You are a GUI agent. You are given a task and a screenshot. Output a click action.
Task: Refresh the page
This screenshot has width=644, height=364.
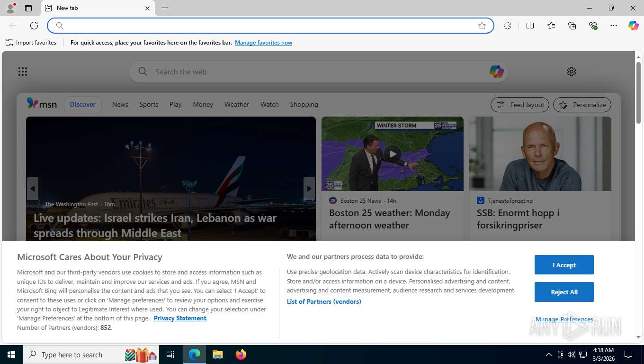pyautogui.click(x=34, y=26)
